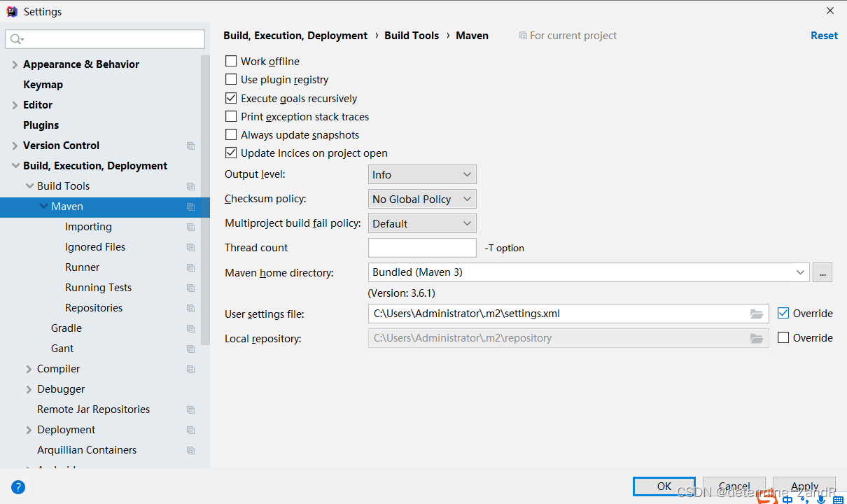Click project-level icon beside Version Control
The width and height of the screenshot is (847, 504).
190,146
